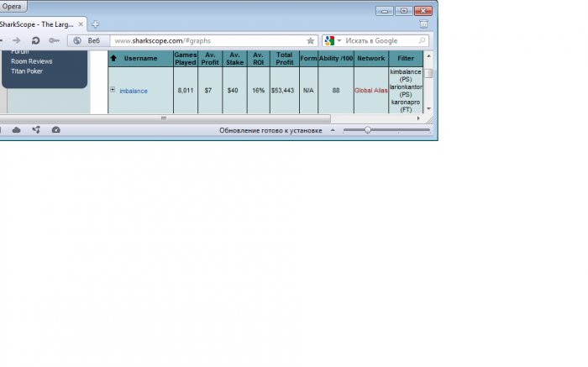Click the $40 Av. Stake cell
Viewport: 588px width, 367px height.
[x=233, y=91]
